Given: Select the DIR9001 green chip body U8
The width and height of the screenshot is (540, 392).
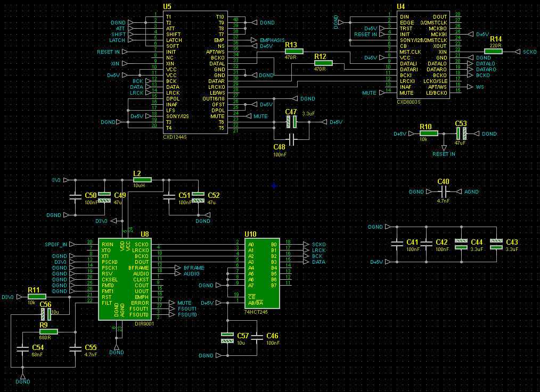Looking at the screenshot, I should [x=125, y=279].
